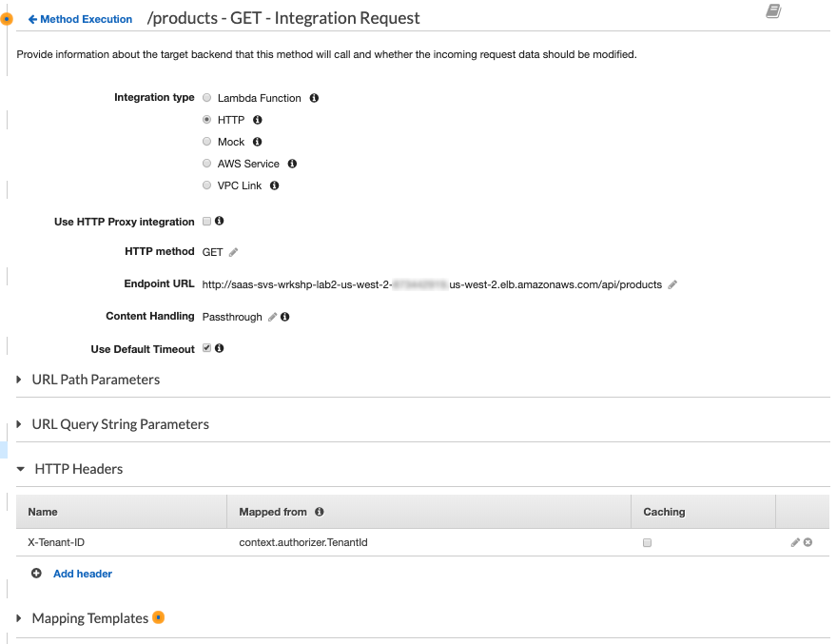Edit the Content Handling Passthrough pencil
The height and width of the screenshot is (644, 837).
coord(272,317)
